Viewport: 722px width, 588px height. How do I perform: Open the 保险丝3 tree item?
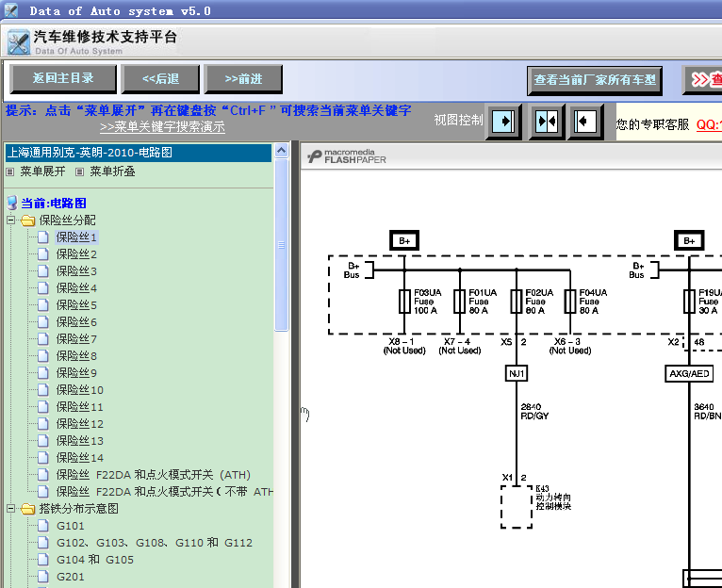pyautogui.click(x=76, y=271)
